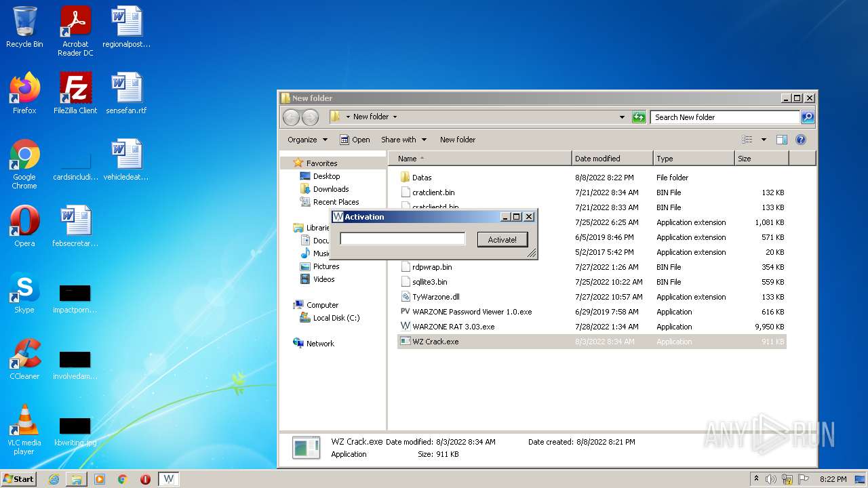
Task: Refresh the New folder view
Action: click(x=639, y=117)
